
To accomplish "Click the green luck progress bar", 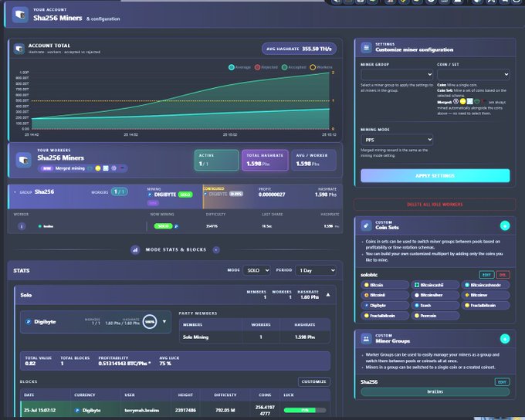I will 305,410.
